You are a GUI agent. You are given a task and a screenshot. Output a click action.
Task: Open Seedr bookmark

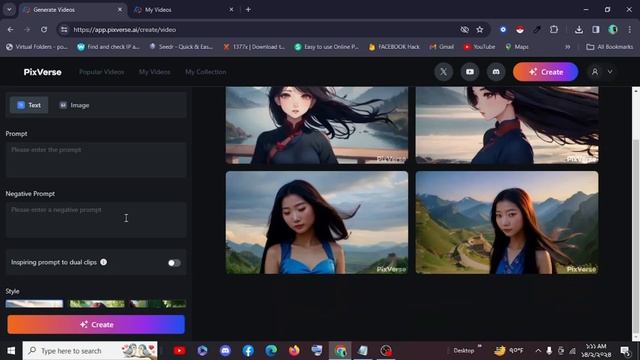181,47
